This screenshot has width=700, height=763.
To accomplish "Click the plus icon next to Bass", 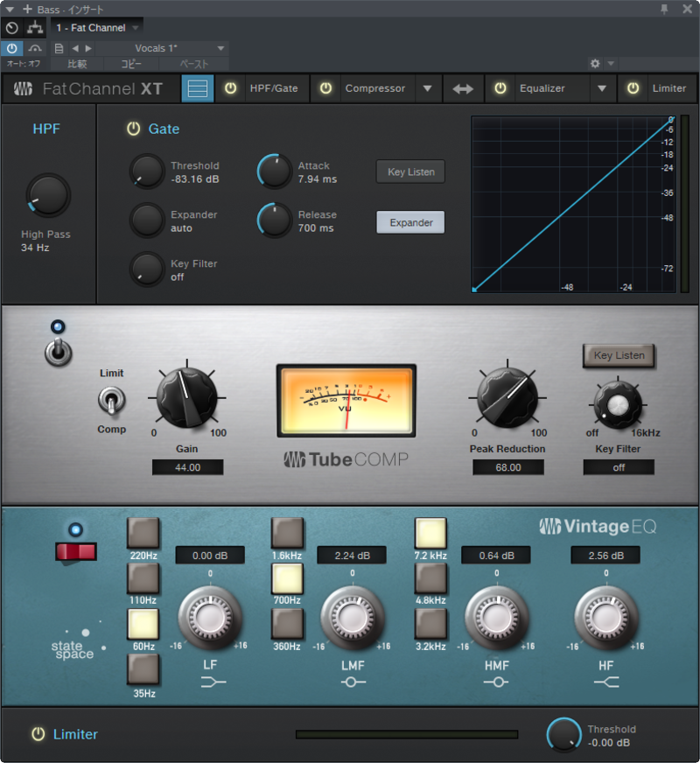I will [x=27, y=9].
